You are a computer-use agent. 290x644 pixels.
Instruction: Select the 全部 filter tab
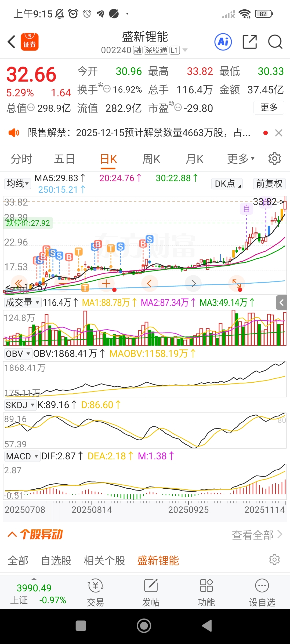coord(18,561)
